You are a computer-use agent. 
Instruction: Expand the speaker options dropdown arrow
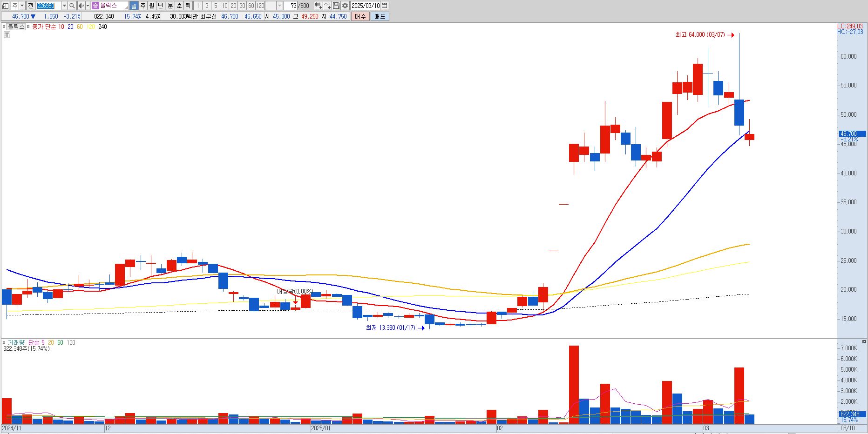(x=88, y=6)
